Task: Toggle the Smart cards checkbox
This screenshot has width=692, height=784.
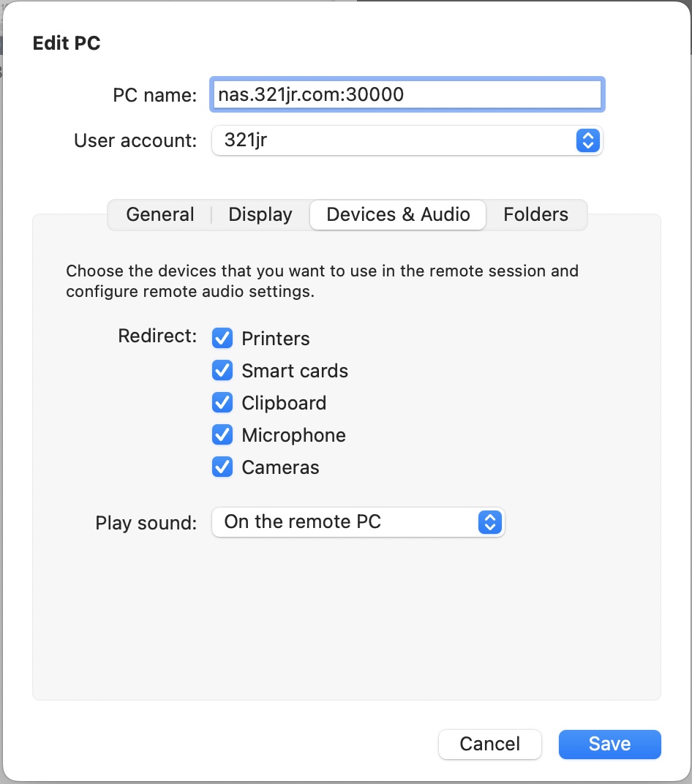Action: [222, 371]
